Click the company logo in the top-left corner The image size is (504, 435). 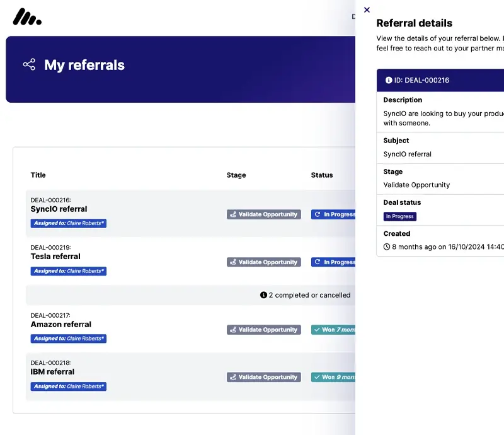[x=27, y=17]
